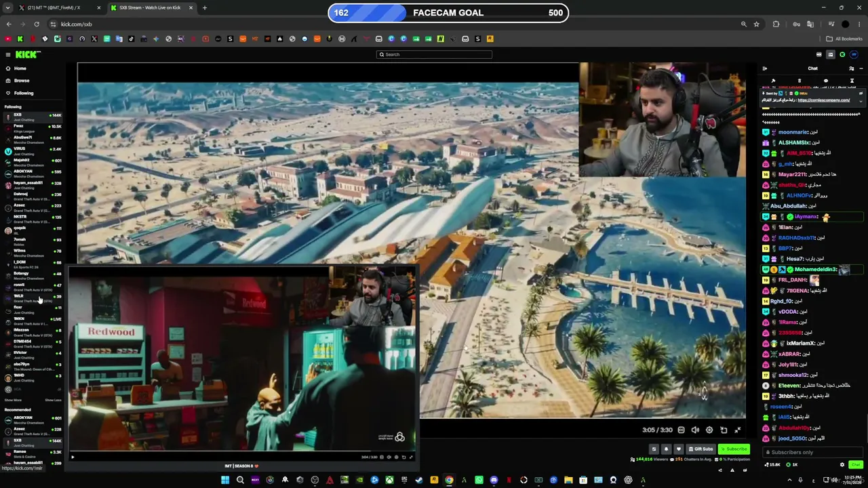868x488 pixels.
Task: Click the trash icon in chat toolbar
Action: click(800, 81)
